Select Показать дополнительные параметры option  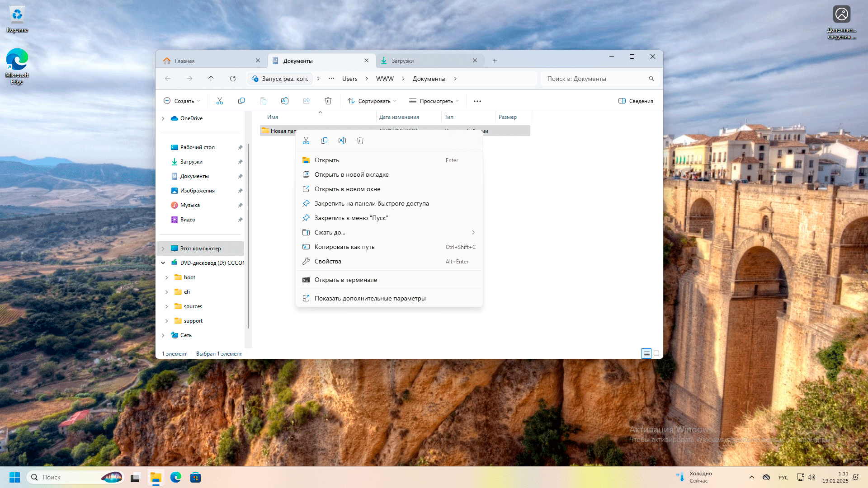pos(370,297)
